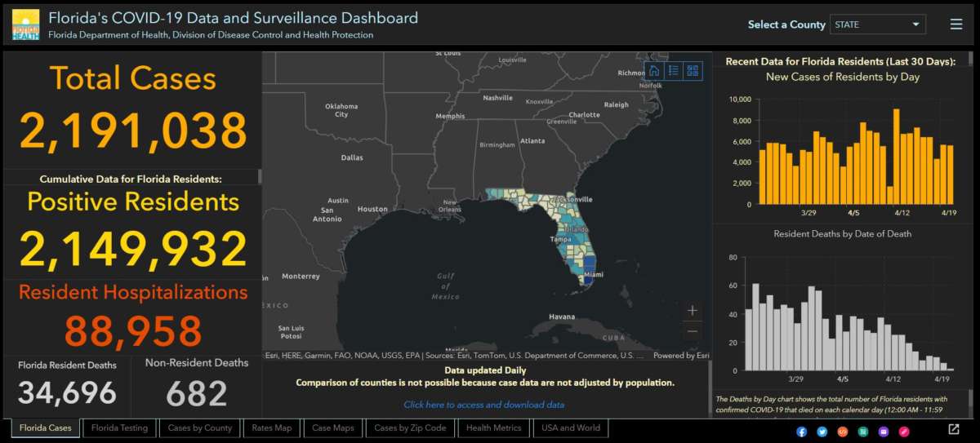Open the USA and World tab

click(x=571, y=427)
